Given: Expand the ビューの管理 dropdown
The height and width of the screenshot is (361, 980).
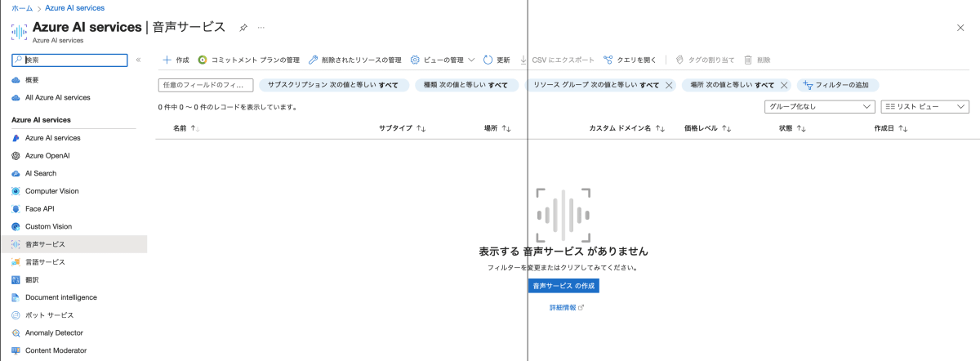Looking at the screenshot, I should pyautogui.click(x=443, y=60).
